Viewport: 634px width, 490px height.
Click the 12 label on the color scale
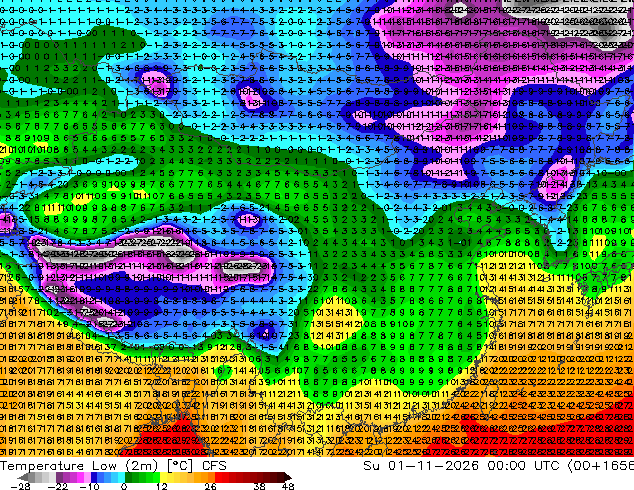(162, 486)
